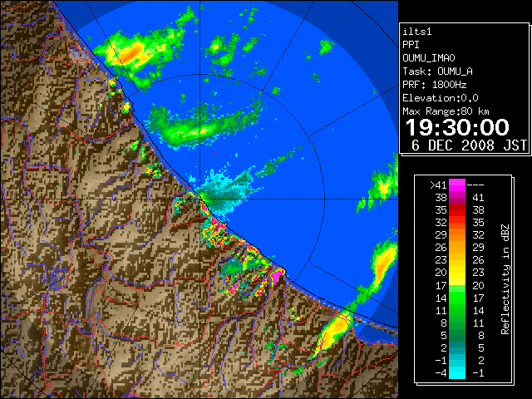
Task: Pick the yellow 20 dBZ legend swatch
Action: (x=457, y=273)
